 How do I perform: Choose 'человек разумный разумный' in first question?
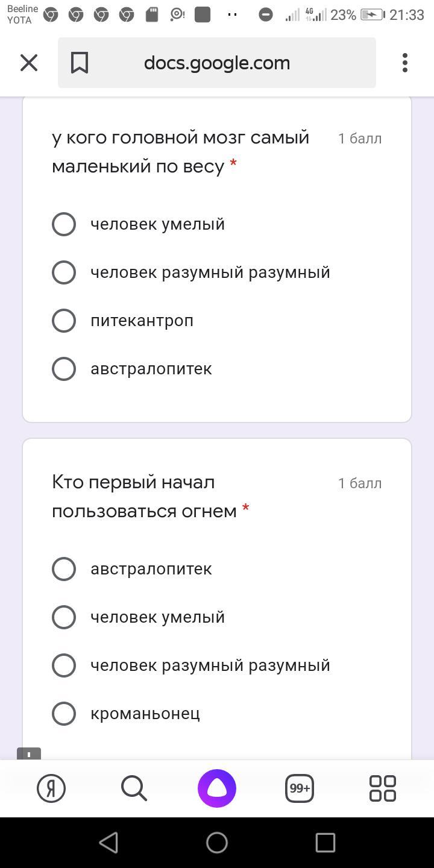coord(64,272)
